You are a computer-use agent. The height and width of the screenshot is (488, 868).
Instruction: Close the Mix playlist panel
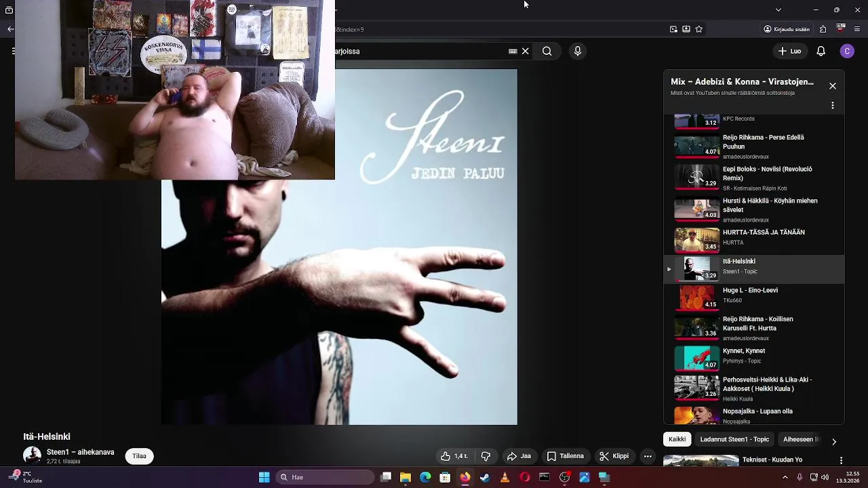(833, 86)
